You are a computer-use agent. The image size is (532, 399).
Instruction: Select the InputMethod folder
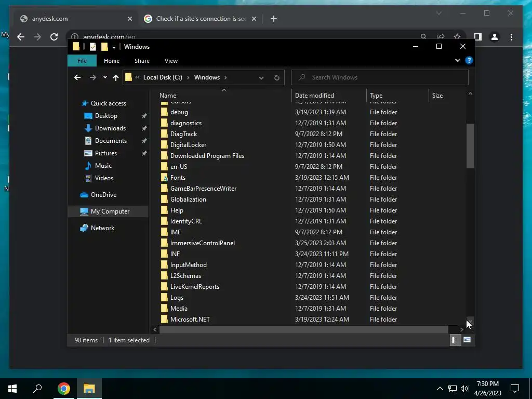tap(188, 264)
